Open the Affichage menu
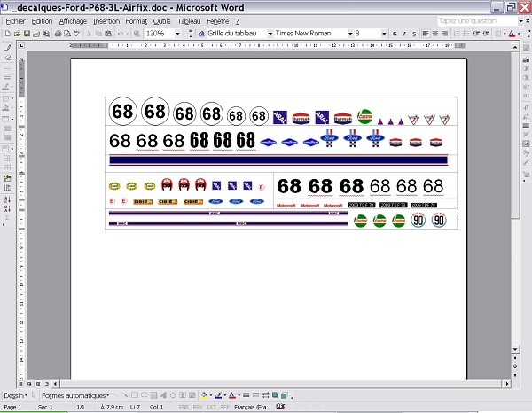The height and width of the screenshot is (413, 532). tap(73, 21)
